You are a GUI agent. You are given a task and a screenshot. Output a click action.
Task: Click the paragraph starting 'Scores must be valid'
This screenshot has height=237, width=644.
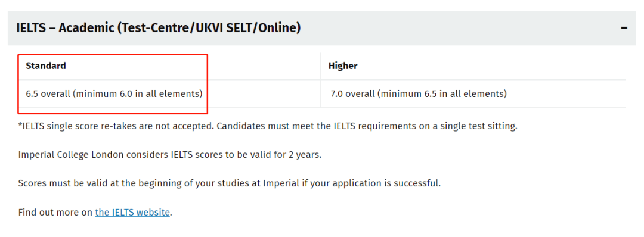pyautogui.click(x=229, y=183)
